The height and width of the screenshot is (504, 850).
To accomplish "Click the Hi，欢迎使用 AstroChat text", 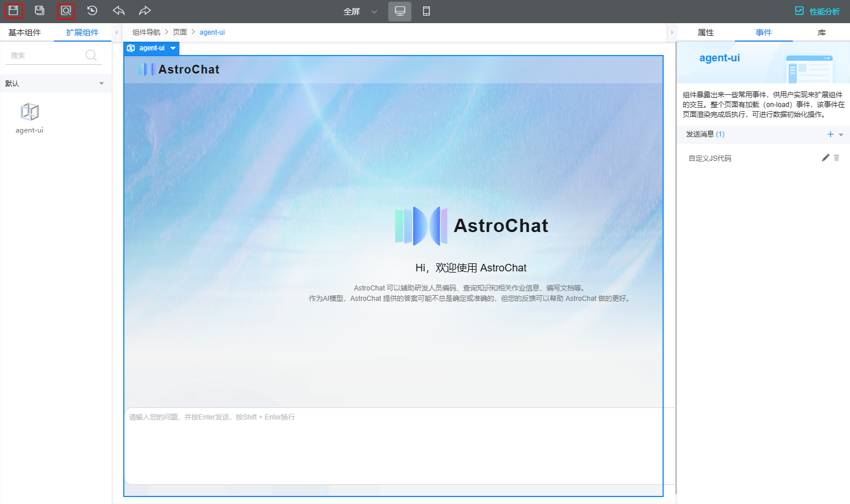I will click(x=471, y=268).
